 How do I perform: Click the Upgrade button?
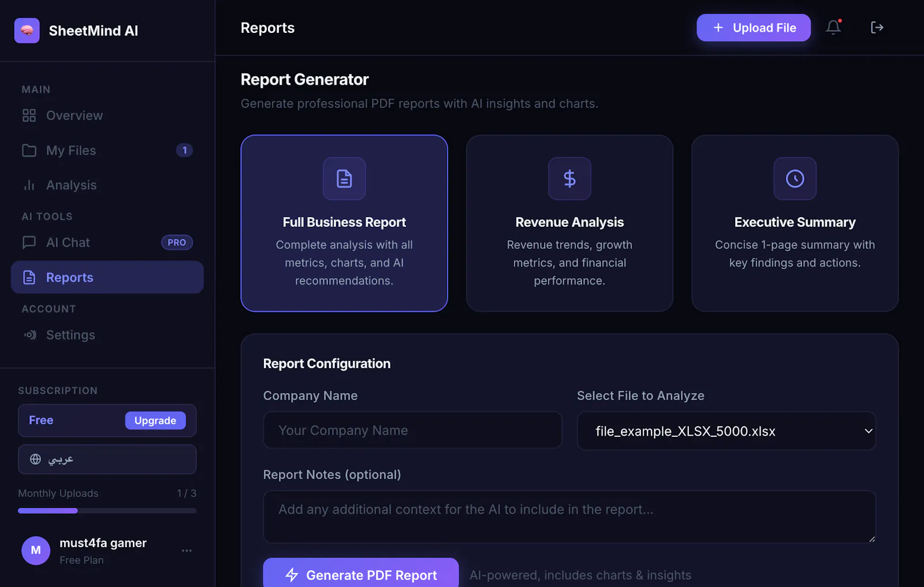[155, 421]
